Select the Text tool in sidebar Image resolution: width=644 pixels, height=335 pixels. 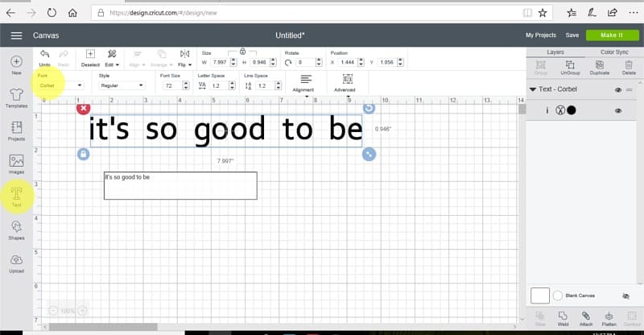click(x=16, y=193)
